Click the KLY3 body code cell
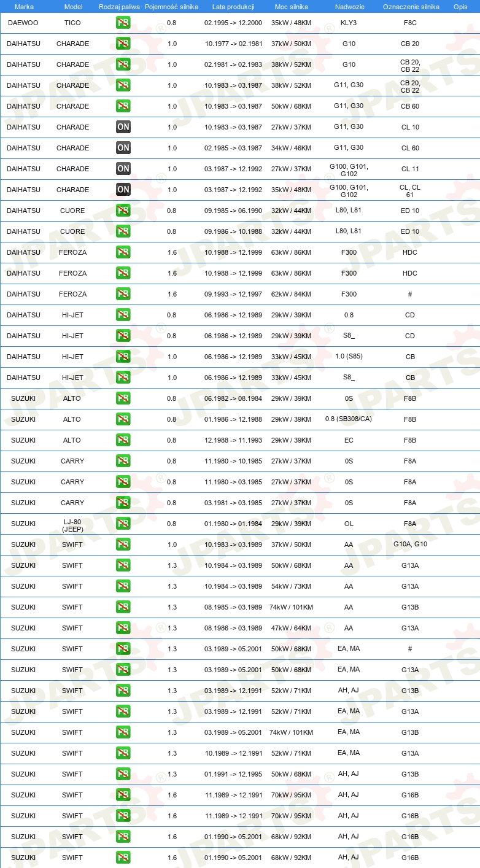 pyautogui.click(x=349, y=23)
